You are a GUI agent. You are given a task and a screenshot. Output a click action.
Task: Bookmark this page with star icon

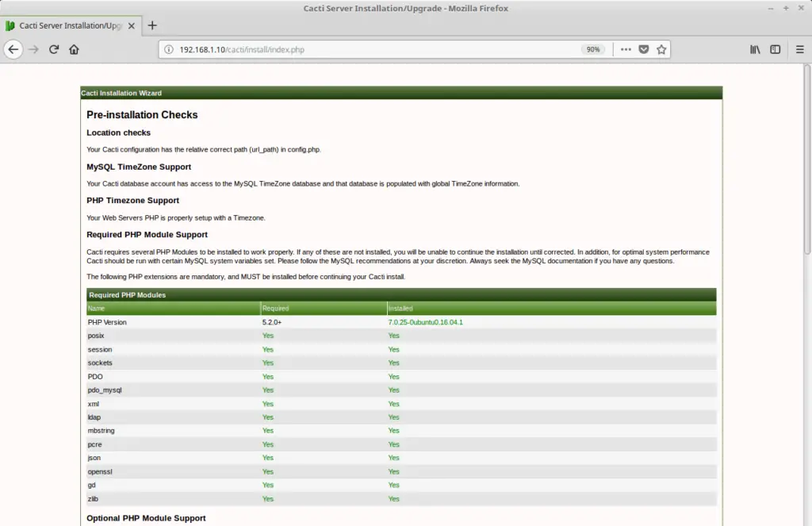(661, 50)
